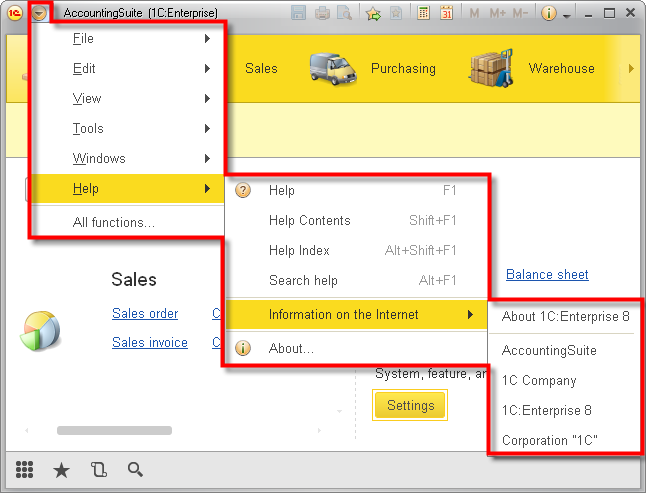Open Favorites star icon at bottom
This screenshot has height=493, width=646.
coord(61,470)
